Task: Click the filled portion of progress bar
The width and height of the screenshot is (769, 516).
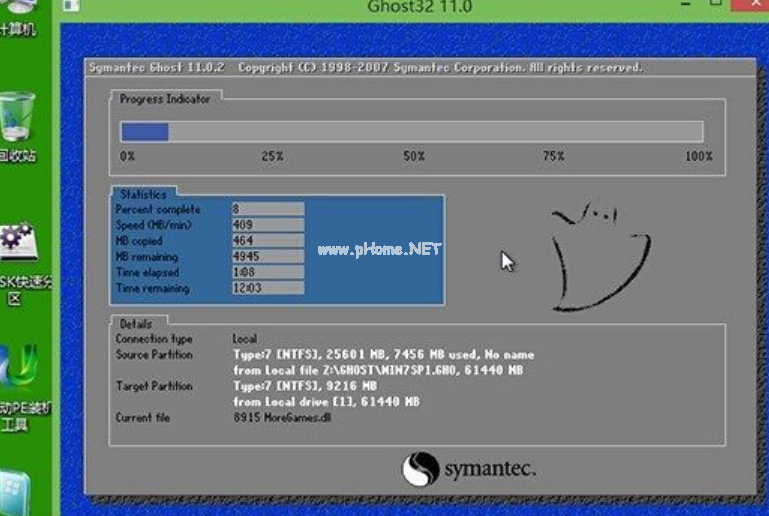Action: point(144,132)
